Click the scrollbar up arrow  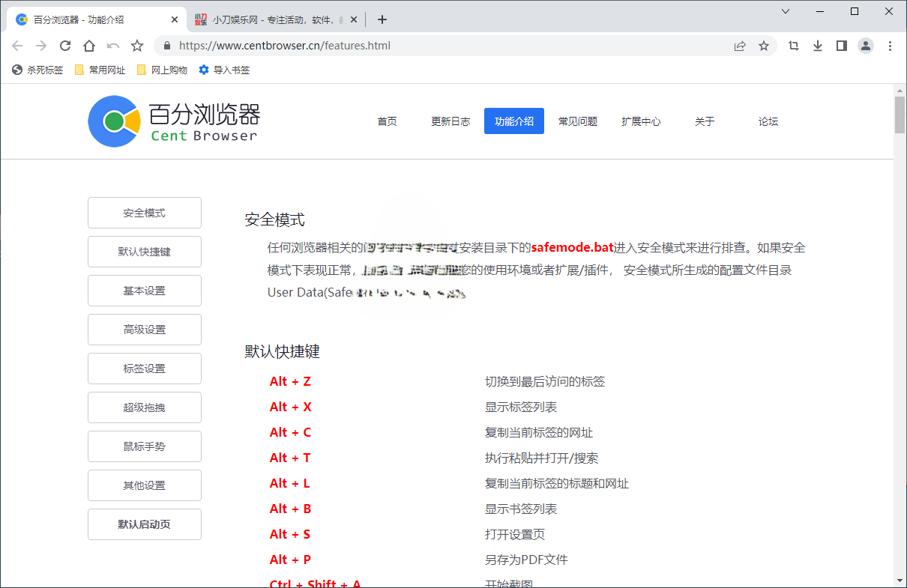click(900, 90)
